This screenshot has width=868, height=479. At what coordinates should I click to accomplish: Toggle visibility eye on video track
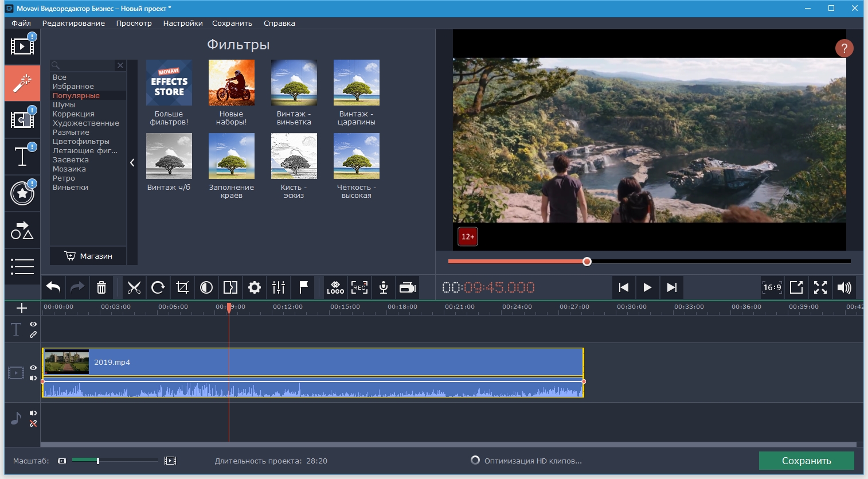[33, 368]
